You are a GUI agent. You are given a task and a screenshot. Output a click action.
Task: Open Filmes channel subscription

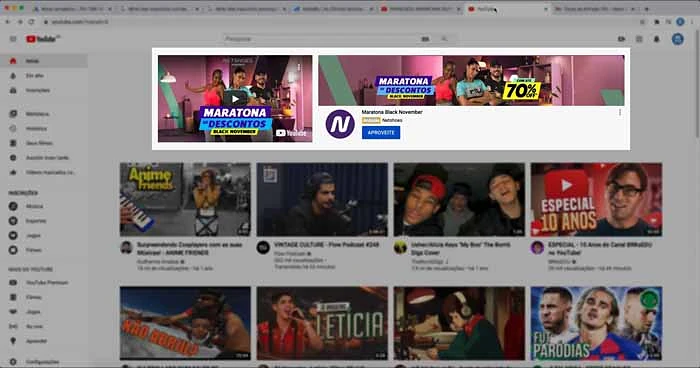[x=44, y=250]
